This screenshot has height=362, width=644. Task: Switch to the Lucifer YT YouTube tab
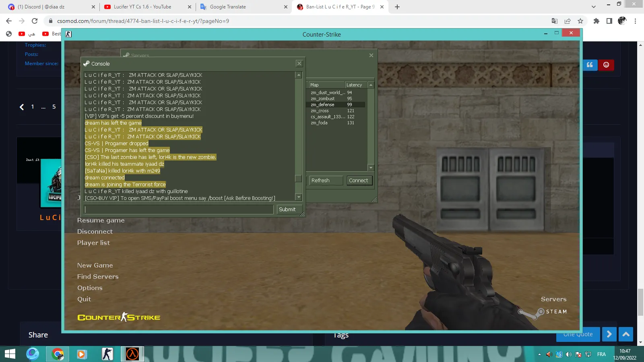click(147, 7)
